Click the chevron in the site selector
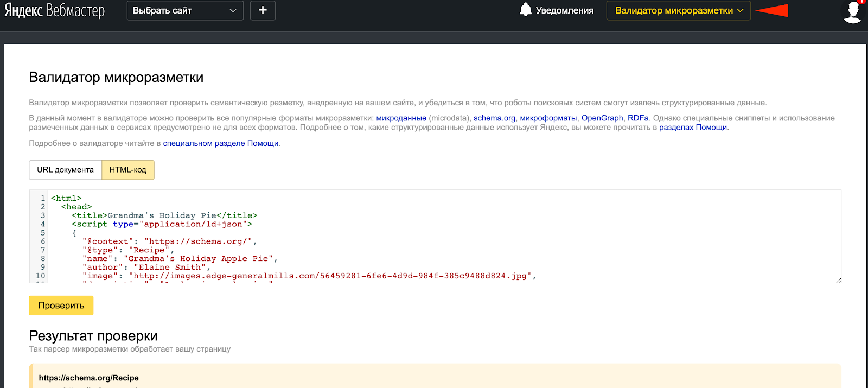Screen dimensions: 868x388 [x=233, y=10]
